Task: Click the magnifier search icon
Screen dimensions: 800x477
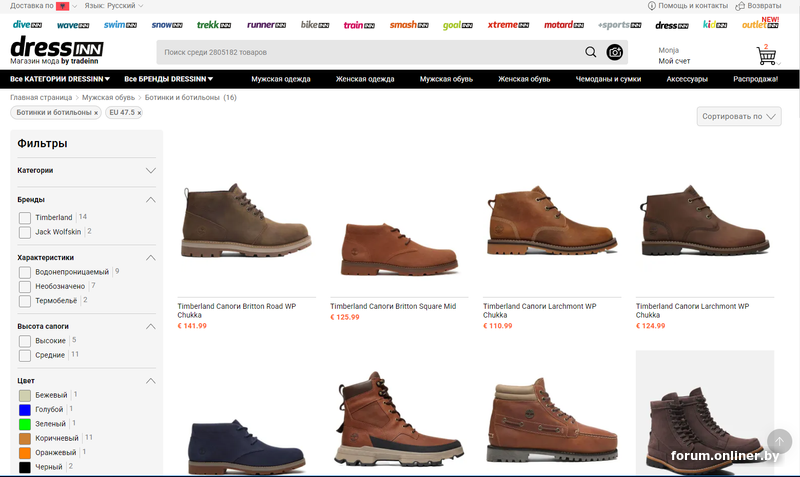Action: 590,52
